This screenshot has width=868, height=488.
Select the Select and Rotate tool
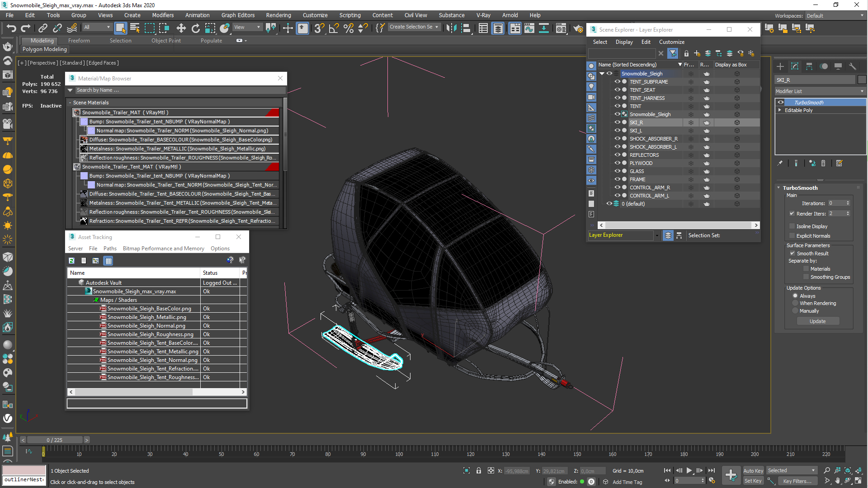(x=195, y=28)
